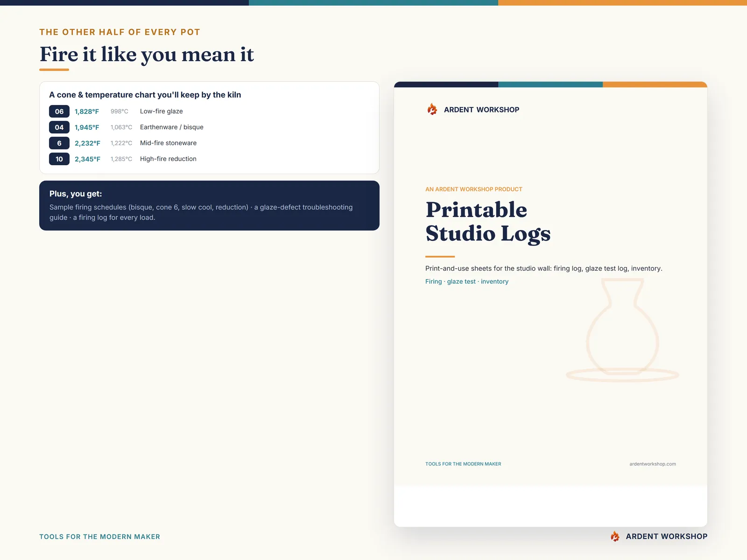This screenshot has width=747, height=560.
Task: Click 'TOOLS FOR THE MODERN MAKER' page footer text
Action: 99,537
